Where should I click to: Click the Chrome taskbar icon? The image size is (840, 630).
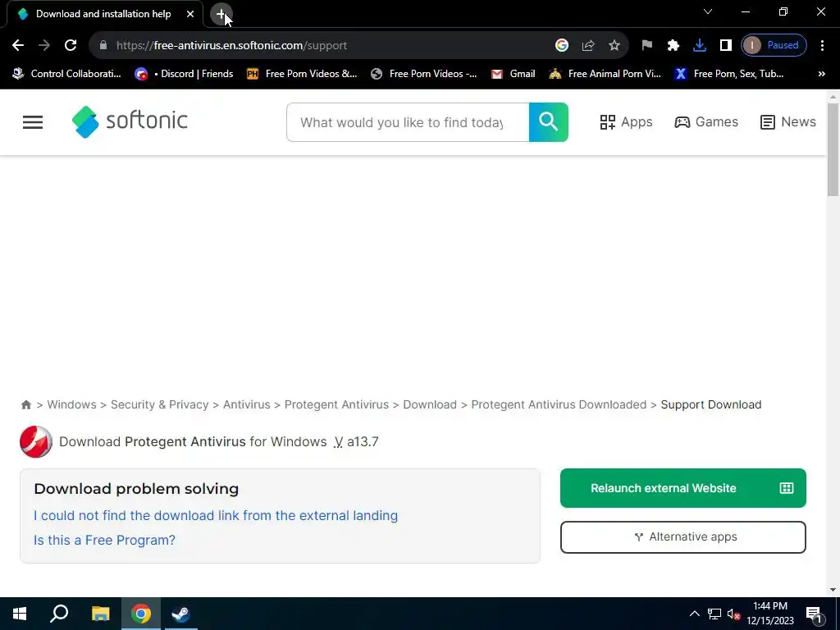point(141,614)
